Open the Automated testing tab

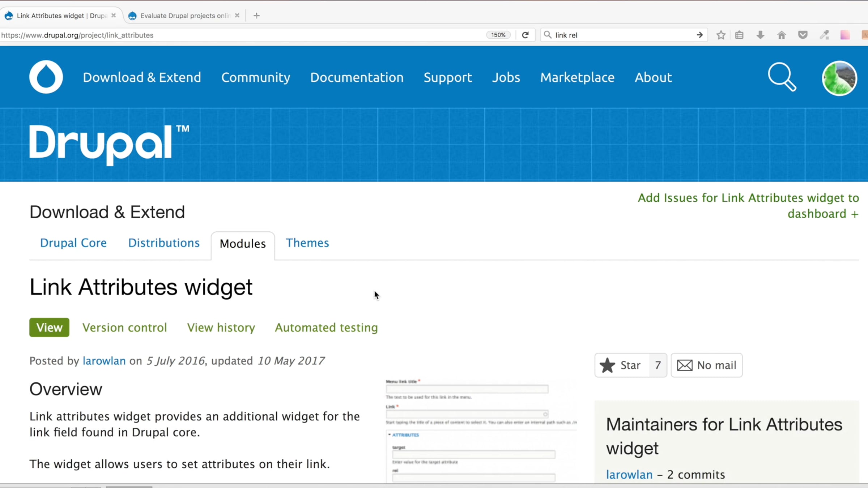pos(326,328)
